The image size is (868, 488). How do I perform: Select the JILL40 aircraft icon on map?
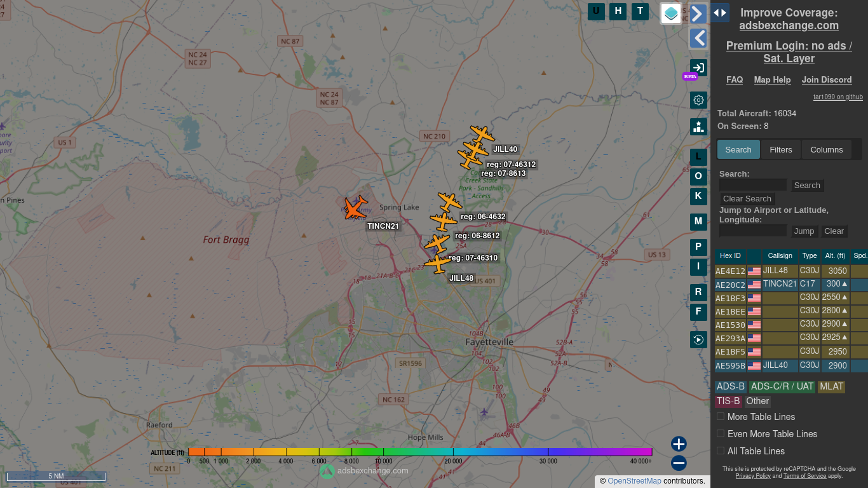pos(482,135)
